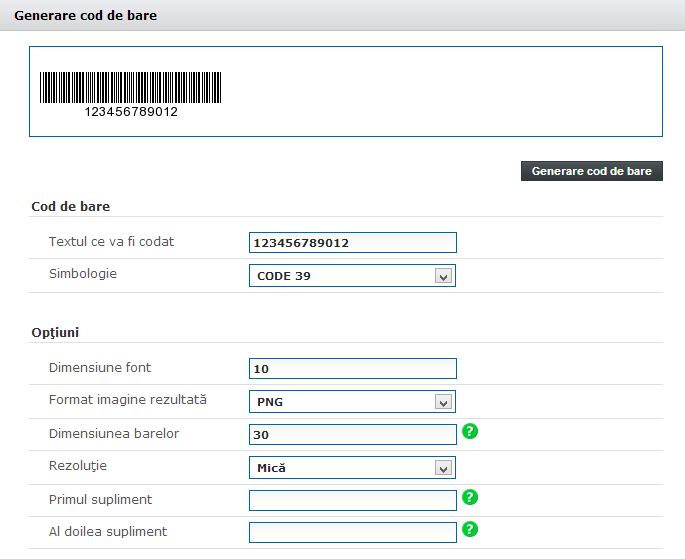This screenshot has height=559, width=685.
Task: Focus the Dimensiune font input field
Action: (353, 369)
